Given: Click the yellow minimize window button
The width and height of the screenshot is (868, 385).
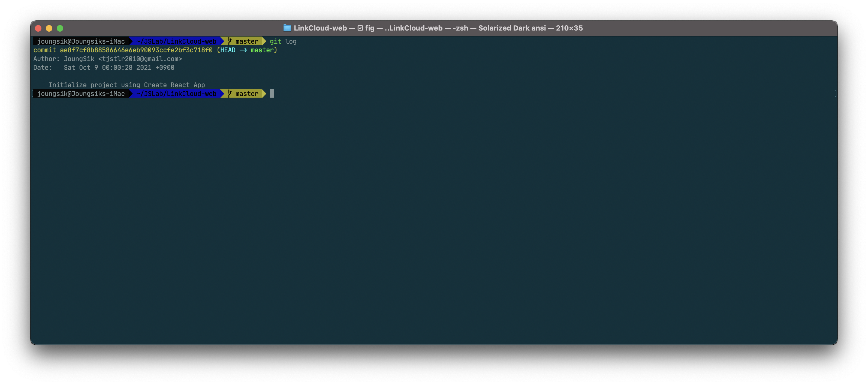Looking at the screenshot, I should (x=49, y=28).
